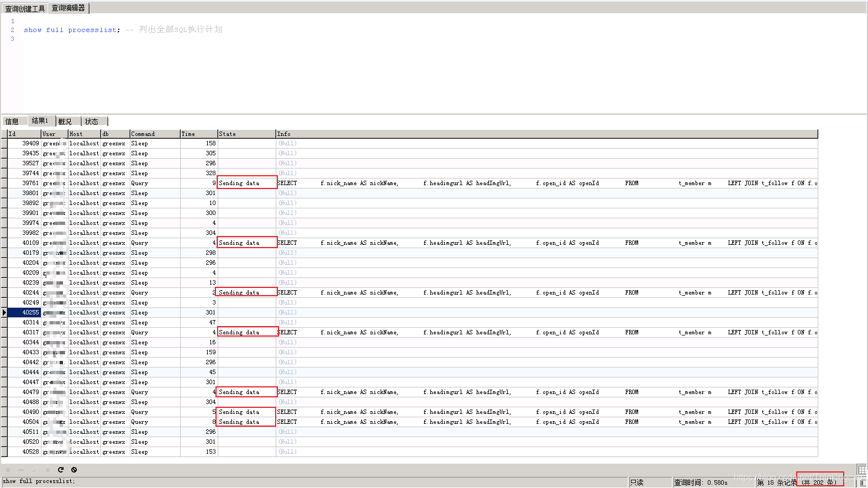Click the discard changes X icon
The height and width of the screenshot is (488, 868).
point(48,470)
